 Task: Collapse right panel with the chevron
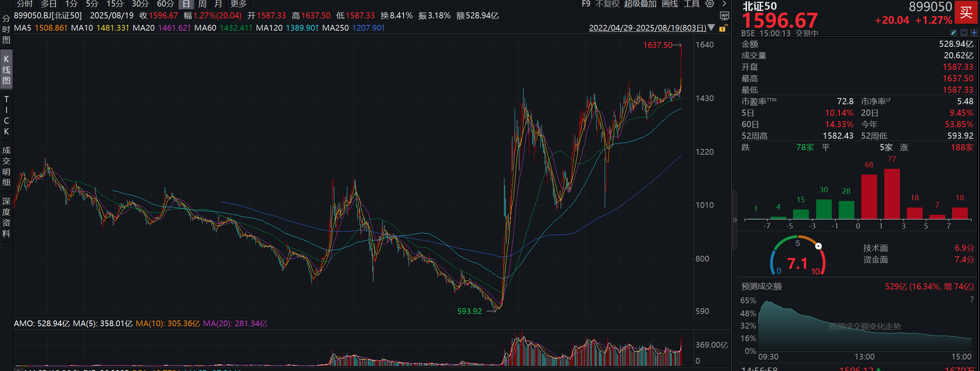(735, 220)
